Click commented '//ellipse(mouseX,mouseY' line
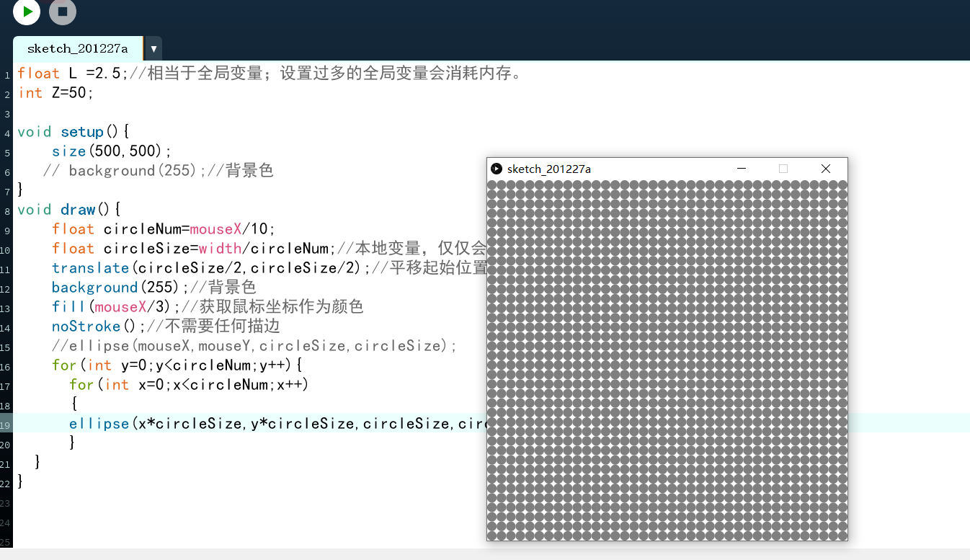Screen dimensions: 970x560 [254, 346]
